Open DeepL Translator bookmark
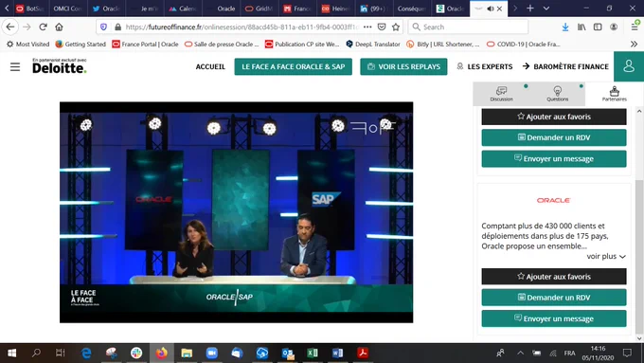The image size is (644, 363). pyautogui.click(x=373, y=44)
